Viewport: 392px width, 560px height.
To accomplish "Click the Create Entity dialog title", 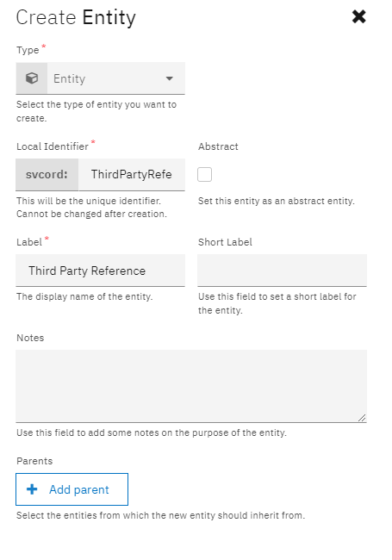I will tap(76, 17).
